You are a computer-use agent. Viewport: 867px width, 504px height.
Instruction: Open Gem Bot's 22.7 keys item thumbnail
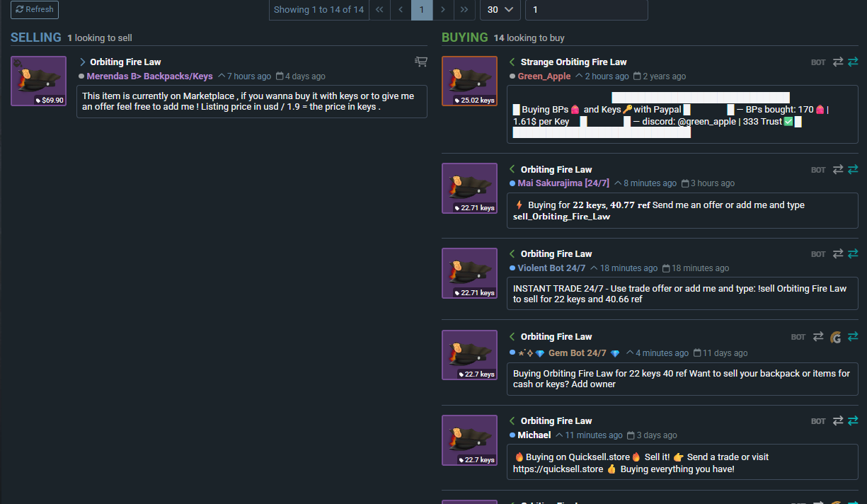click(469, 355)
